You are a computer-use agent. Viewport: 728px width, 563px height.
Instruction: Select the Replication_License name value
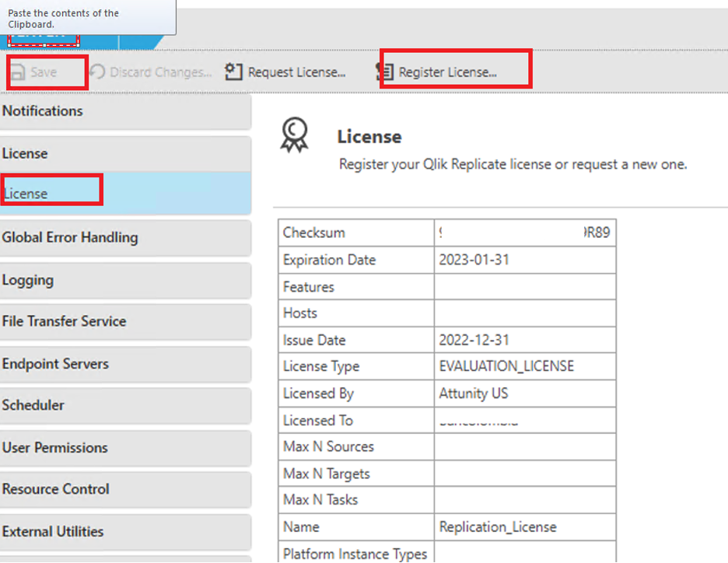[x=498, y=527]
